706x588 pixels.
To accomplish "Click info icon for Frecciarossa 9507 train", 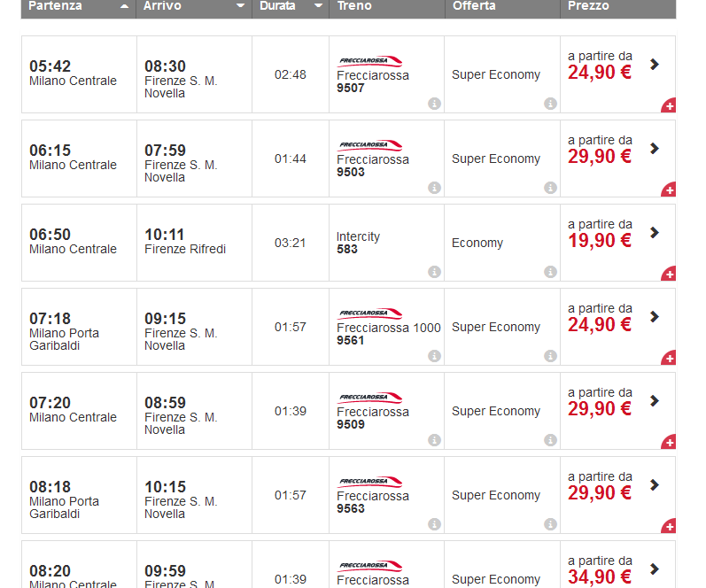I will [x=434, y=104].
